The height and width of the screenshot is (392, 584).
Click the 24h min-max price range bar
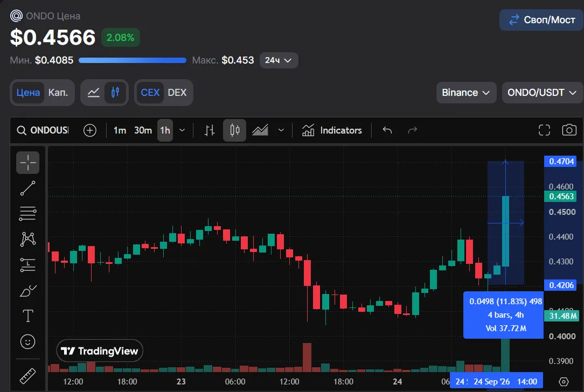coord(133,60)
